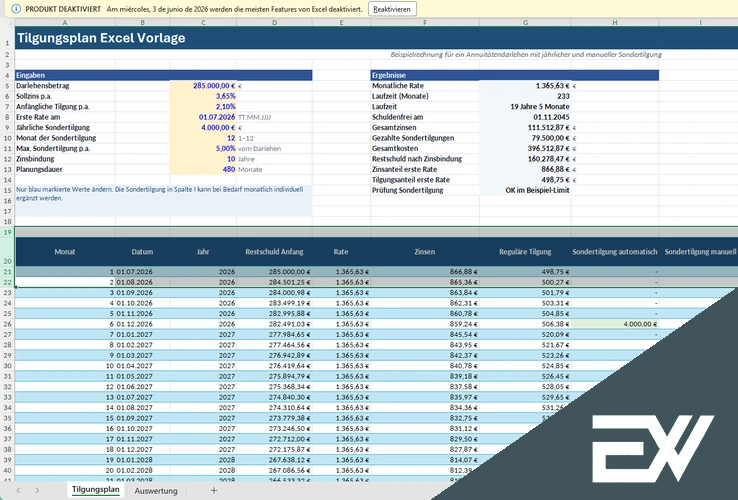Add a new sheet with the plus icon

pyautogui.click(x=214, y=491)
